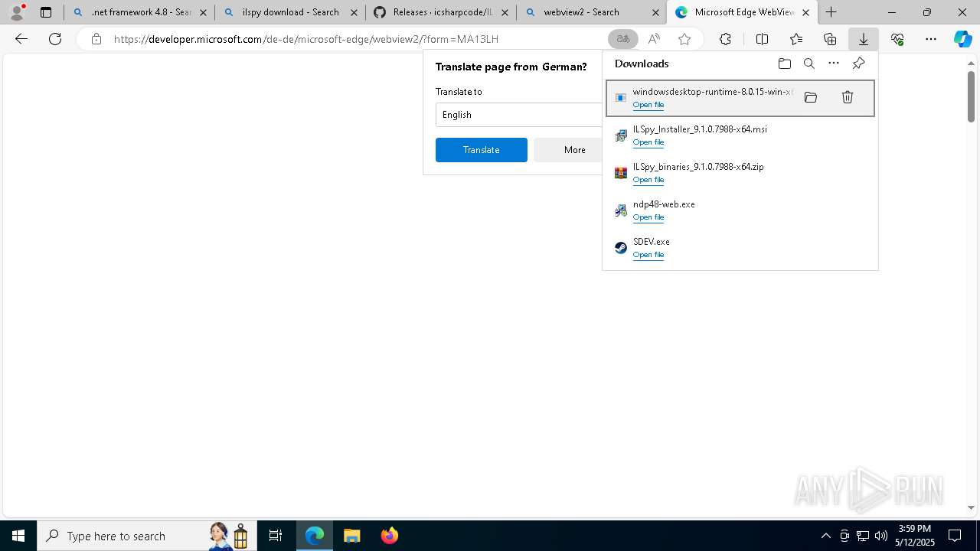Select ILSpy_Installer_9.1.0.7988-x64.msi entry

[x=740, y=135]
